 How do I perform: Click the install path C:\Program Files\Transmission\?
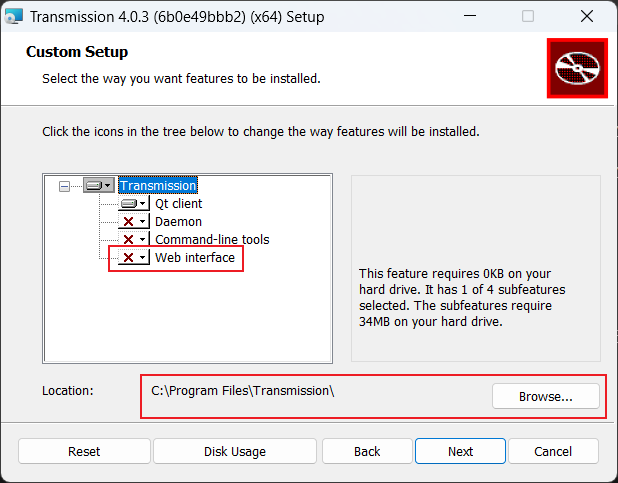point(242,391)
